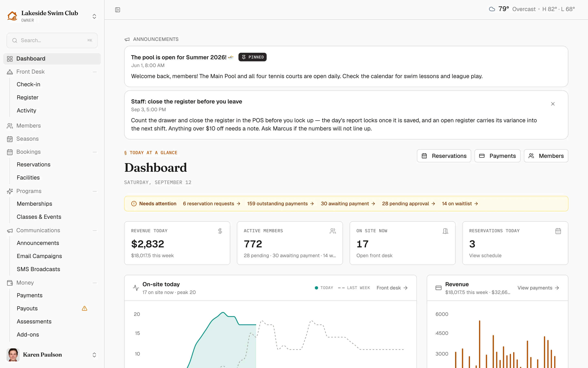The width and height of the screenshot is (588, 368).
Task: Click the Lakeside Swim Club house logo
Action: [x=12, y=16]
